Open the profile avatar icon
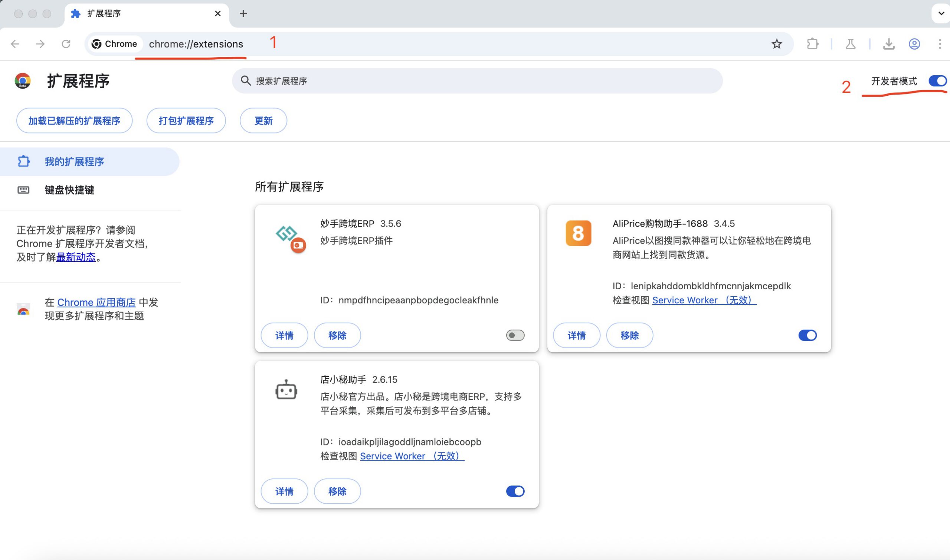The width and height of the screenshot is (950, 560). coord(914,44)
